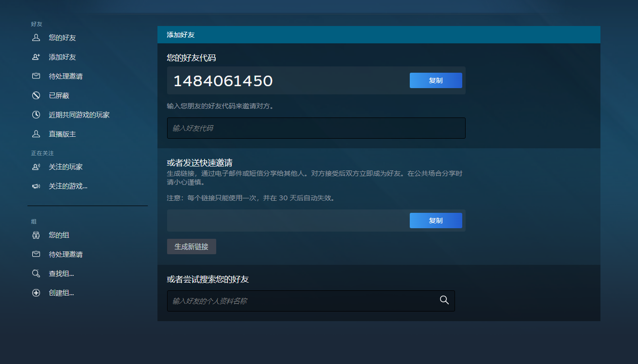The image size is (638, 364).
Task: Open group 待处理邀请 under 组 section
Action: pyautogui.click(x=65, y=254)
